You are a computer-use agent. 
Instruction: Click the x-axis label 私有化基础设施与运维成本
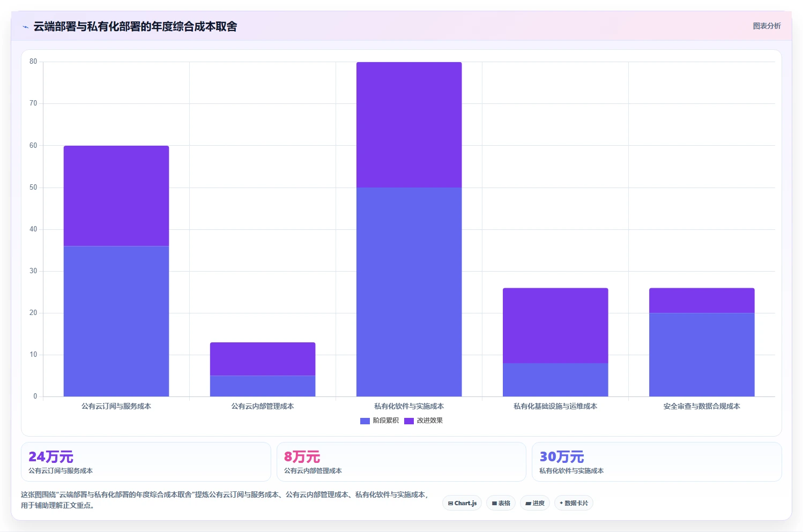tap(555, 406)
